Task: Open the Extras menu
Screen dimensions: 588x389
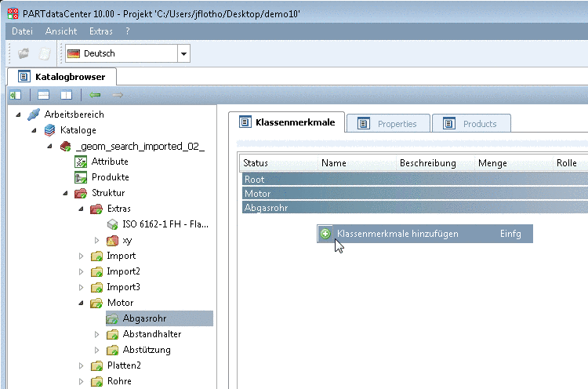Action: [101, 31]
